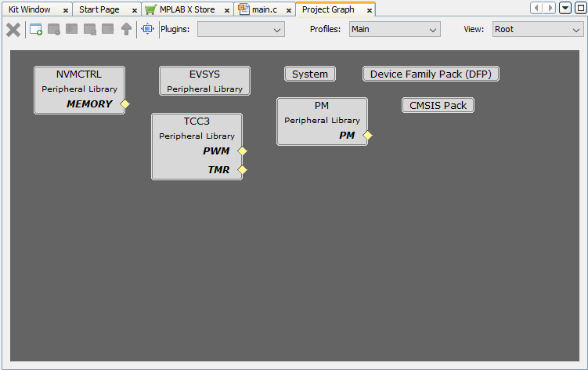588x370 pixels.
Task: Click the Profiles: label
Action: 325,29
